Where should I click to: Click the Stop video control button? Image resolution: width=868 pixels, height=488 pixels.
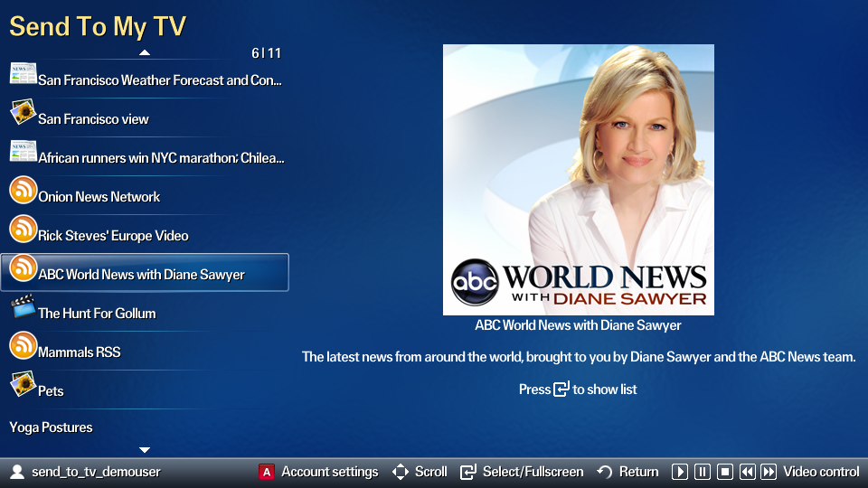(x=724, y=472)
